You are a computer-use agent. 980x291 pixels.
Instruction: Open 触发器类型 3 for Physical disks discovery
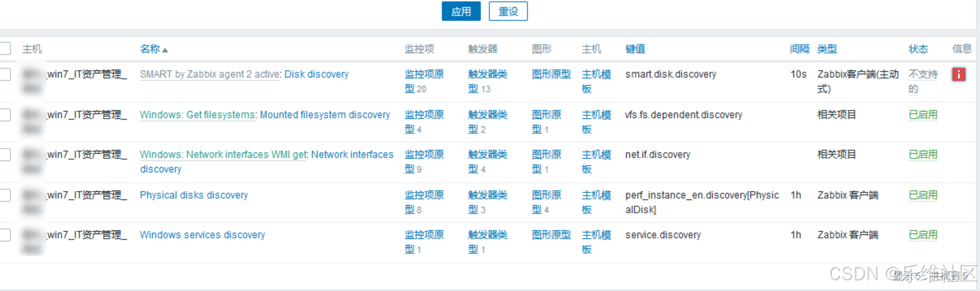(x=488, y=202)
